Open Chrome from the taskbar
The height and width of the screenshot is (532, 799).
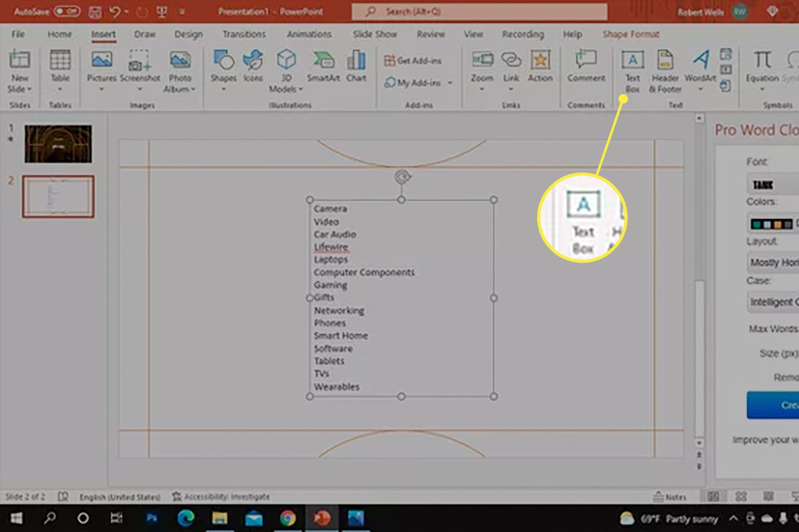point(288,518)
